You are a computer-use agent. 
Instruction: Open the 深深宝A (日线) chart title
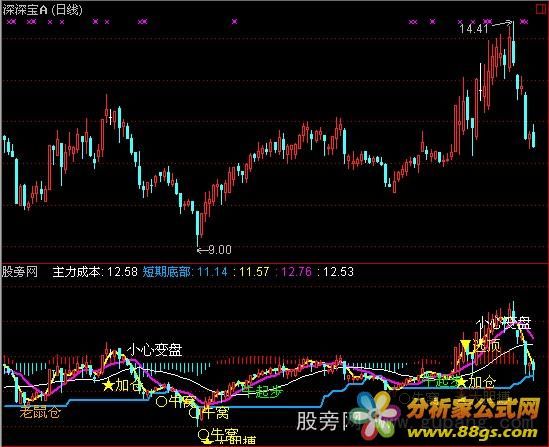(42, 9)
